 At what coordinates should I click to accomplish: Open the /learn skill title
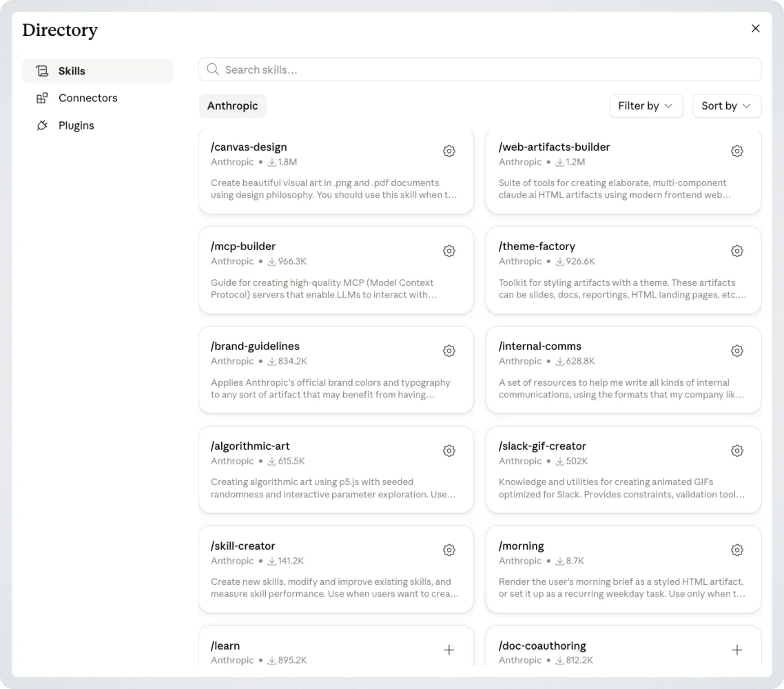(x=225, y=646)
